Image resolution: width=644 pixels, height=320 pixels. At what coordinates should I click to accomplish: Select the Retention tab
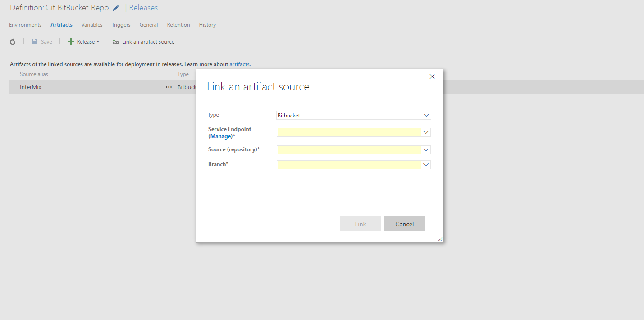[178, 25]
